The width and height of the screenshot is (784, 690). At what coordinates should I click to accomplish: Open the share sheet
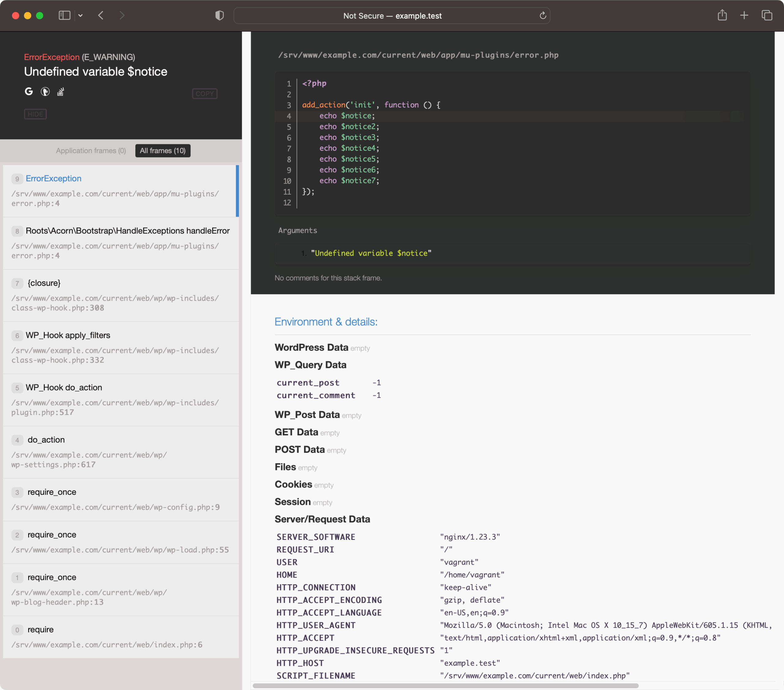723,15
